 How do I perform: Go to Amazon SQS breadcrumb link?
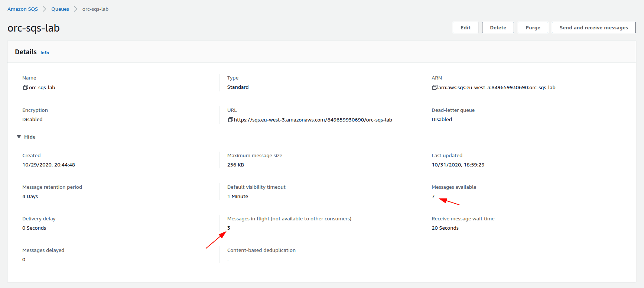[23, 9]
